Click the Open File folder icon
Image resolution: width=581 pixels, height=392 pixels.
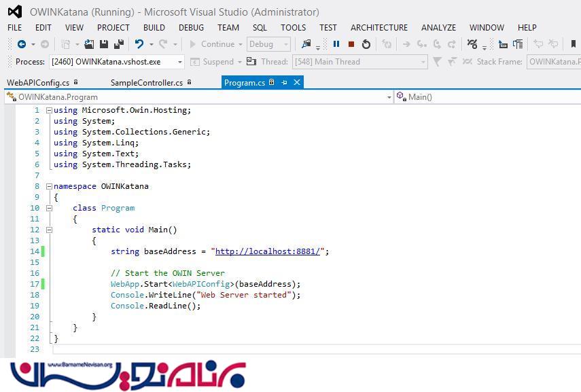pyautogui.click(x=88, y=44)
